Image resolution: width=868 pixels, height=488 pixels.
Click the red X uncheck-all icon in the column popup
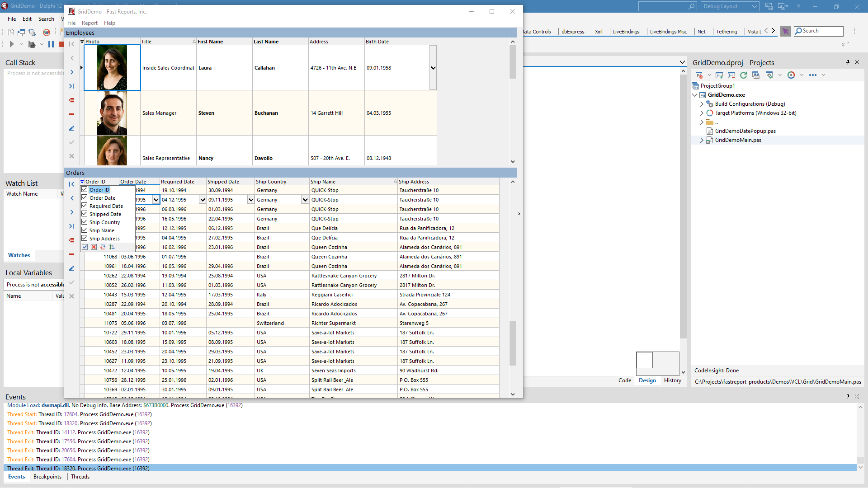(94, 247)
